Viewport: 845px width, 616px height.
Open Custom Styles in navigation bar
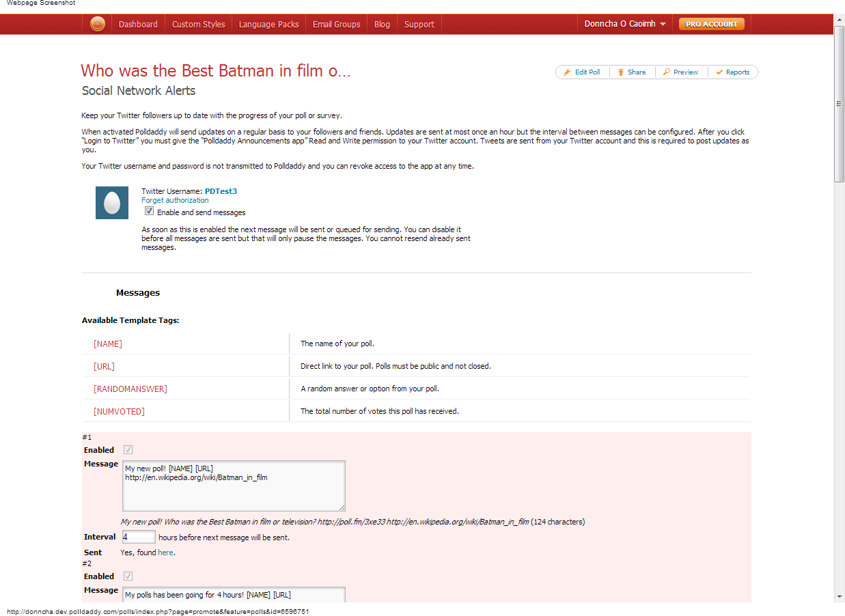(x=198, y=24)
